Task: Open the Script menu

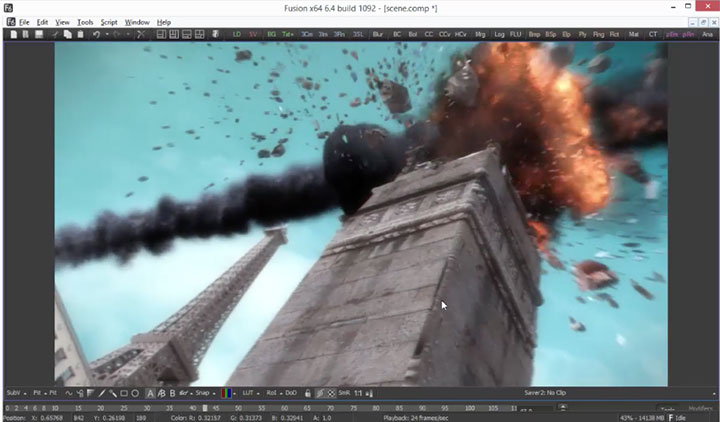Action: [109, 22]
